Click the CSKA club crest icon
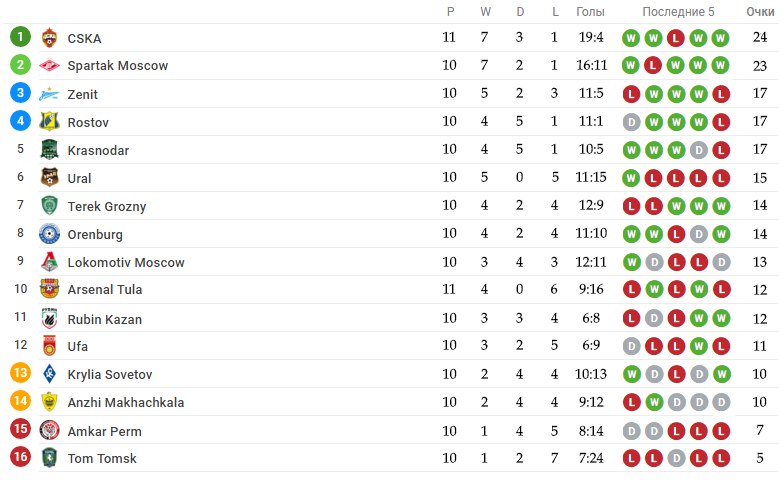The width and height of the screenshot is (784, 480). 49,38
